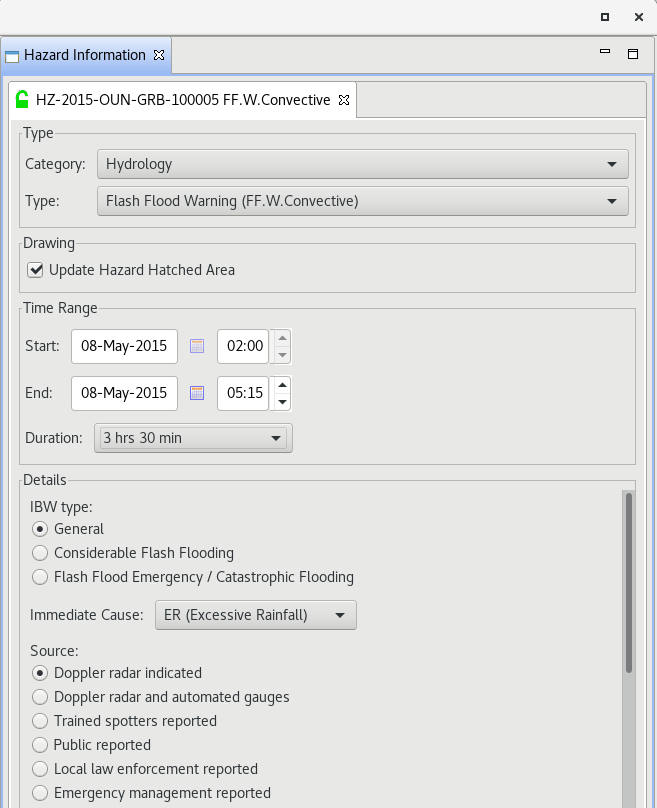657x808 pixels.
Task: Select Considerable Flash Flooding IBW type
Action: [x=40, y=553]
